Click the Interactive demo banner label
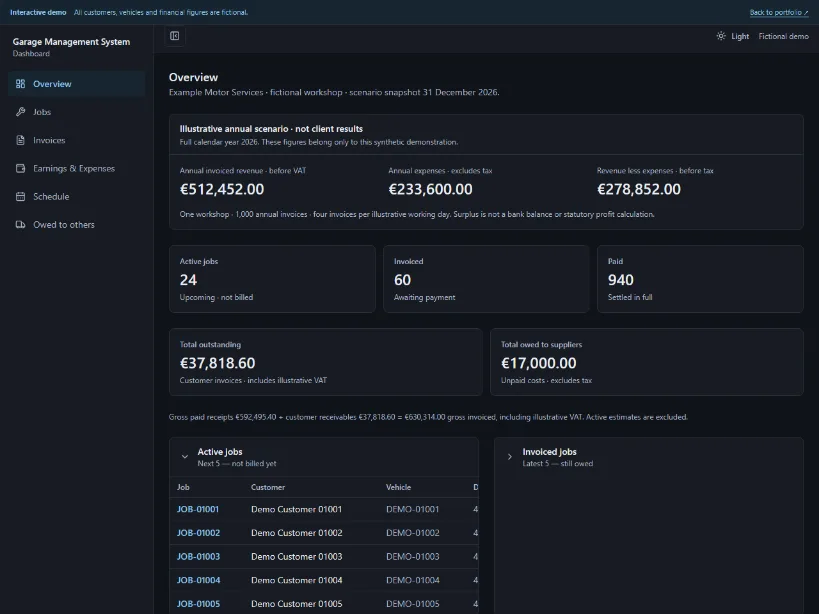Screen dimensions: 819x614 38,12
